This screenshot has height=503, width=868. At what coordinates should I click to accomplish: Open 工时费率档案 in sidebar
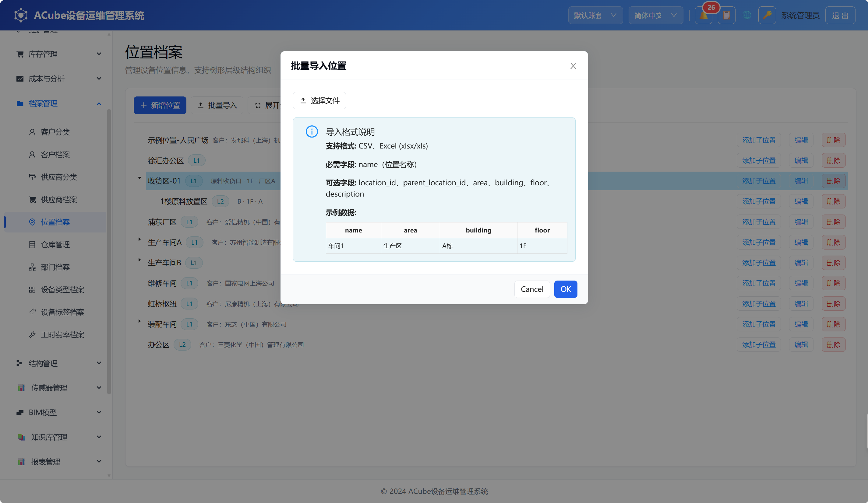55,335
